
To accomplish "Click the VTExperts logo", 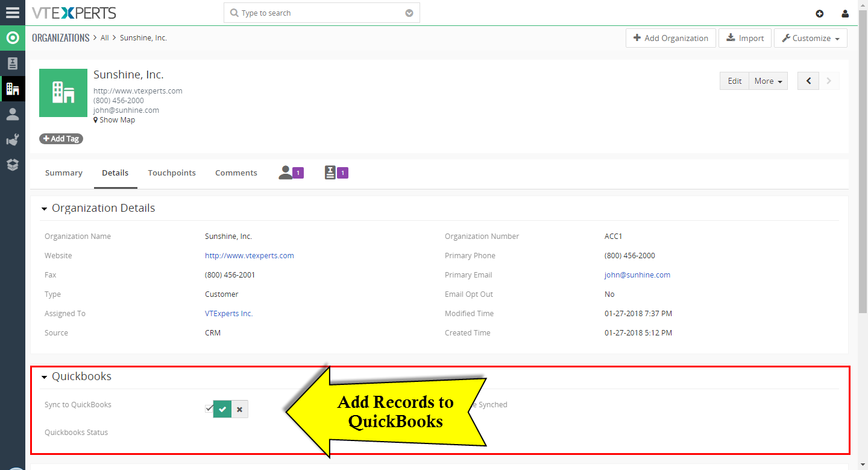I will point(74,13).
